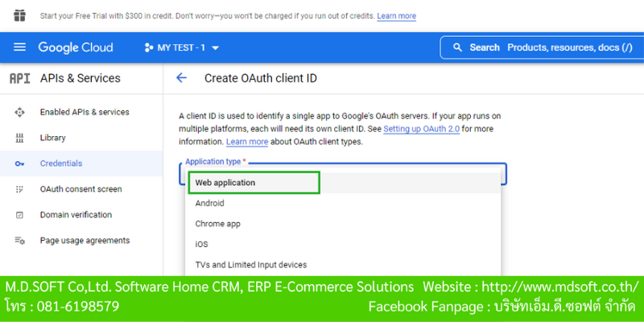The width and height of the screenshot is (644, 322).
Task: Click the Google Cloud logo
Action: (x=76, y=47)
